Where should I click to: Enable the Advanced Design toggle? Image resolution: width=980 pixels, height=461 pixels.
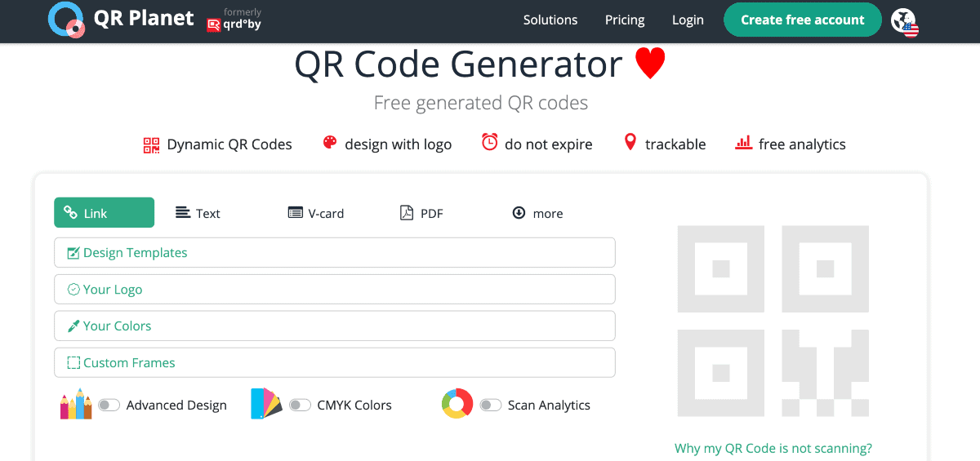click(x=109, y=406)
